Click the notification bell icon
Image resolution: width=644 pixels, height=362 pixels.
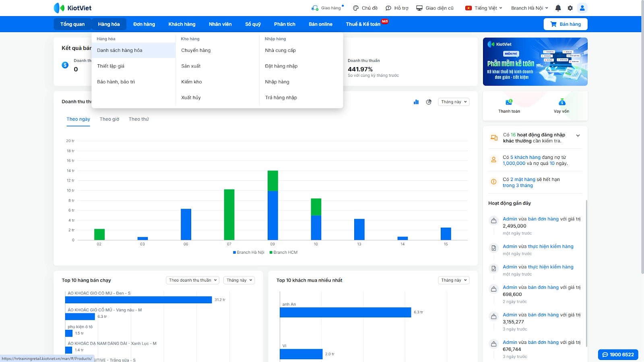[x=558, y=8]
